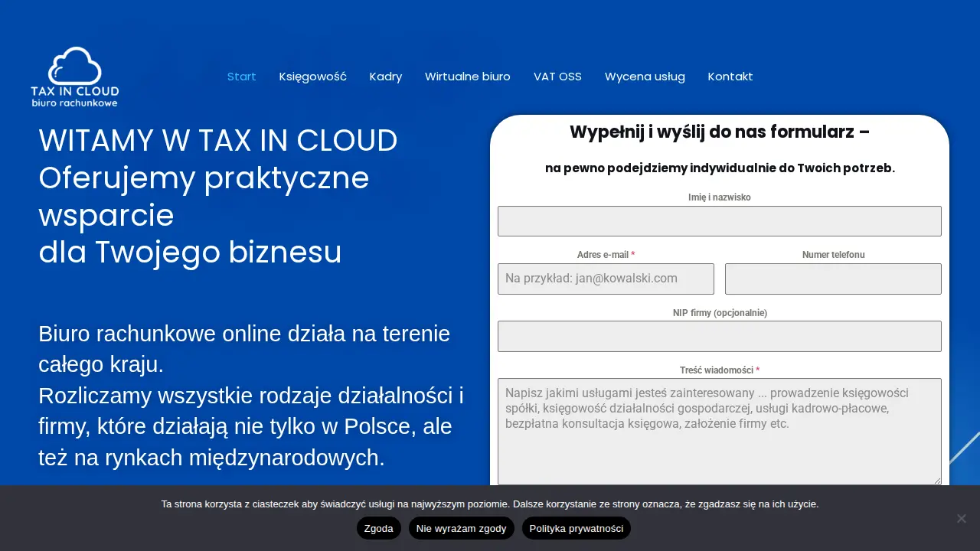Navigate to Wirtualne biuro
980x551 pixels.
coord(468,77)
